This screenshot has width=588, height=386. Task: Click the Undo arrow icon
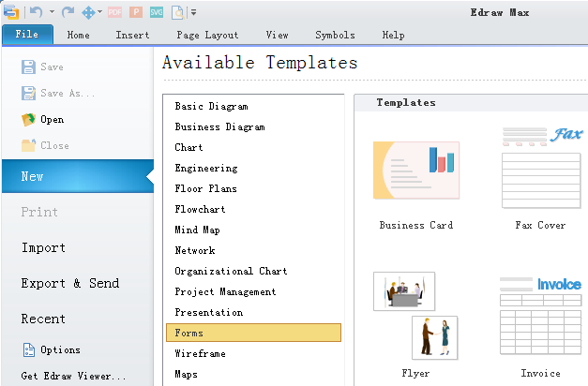coord(38,12)
